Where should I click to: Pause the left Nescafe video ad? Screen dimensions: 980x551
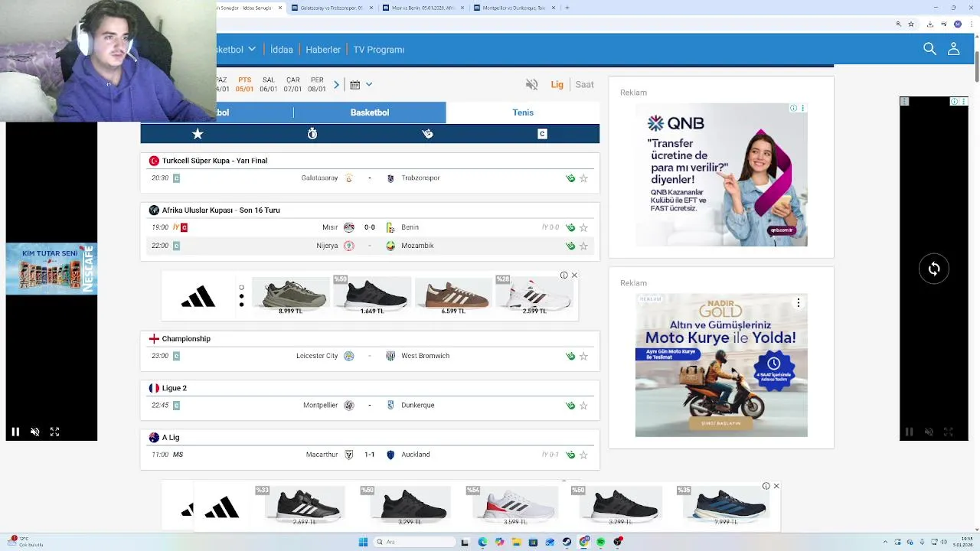(x=15, y=432)
